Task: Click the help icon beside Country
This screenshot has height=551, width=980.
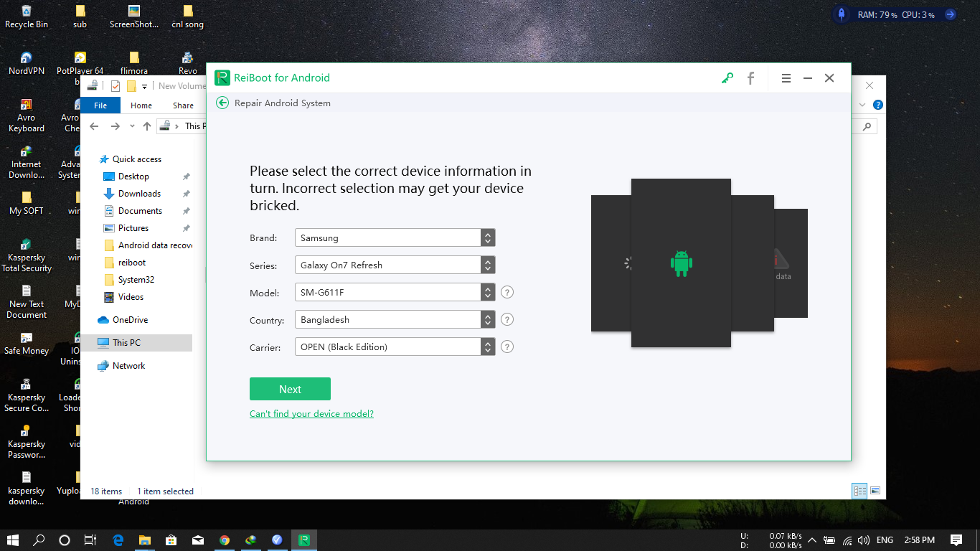Action: click(507, 319)
